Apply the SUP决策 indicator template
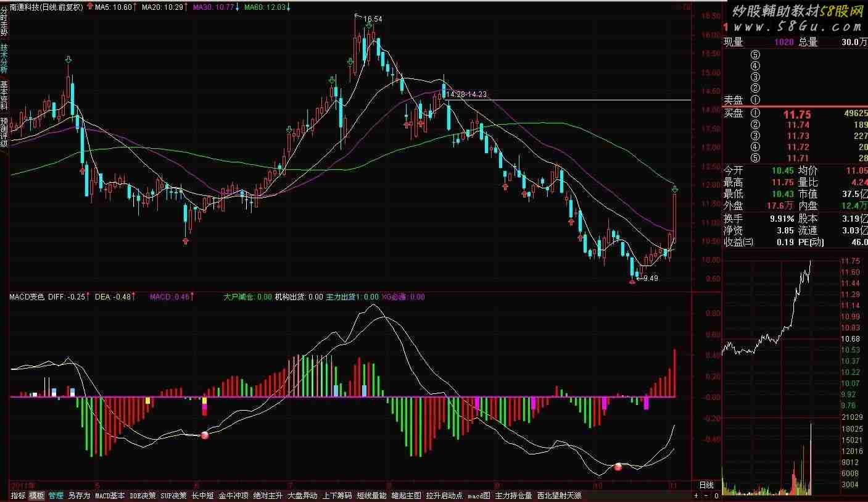Viewport: 868px width, 502px height. click(x=173, y=495)
